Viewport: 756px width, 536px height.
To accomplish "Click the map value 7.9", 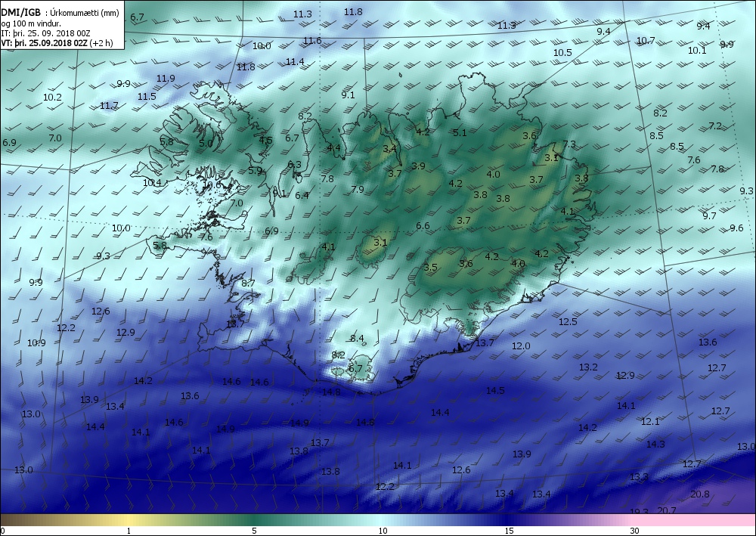I will click(x=358, y=190).
